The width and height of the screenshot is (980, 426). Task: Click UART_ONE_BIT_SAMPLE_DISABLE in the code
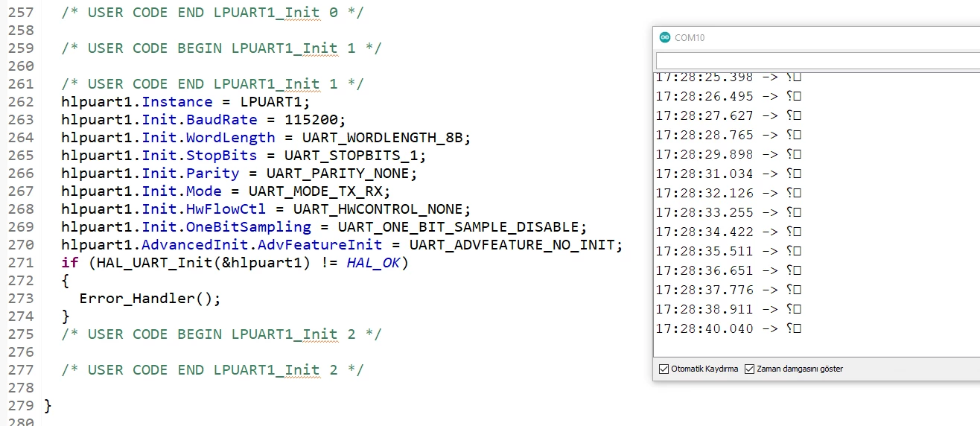click(459, 227)
